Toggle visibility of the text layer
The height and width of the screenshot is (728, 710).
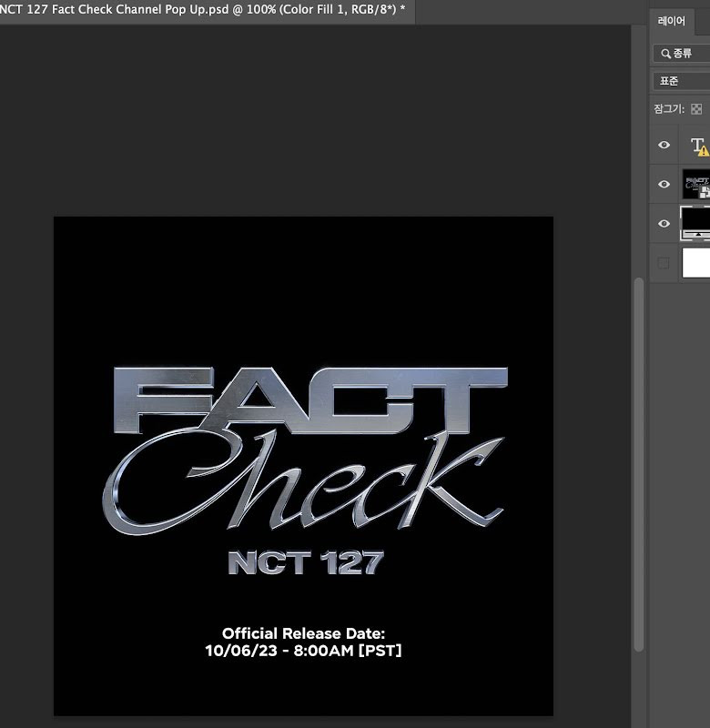point(664,146)
